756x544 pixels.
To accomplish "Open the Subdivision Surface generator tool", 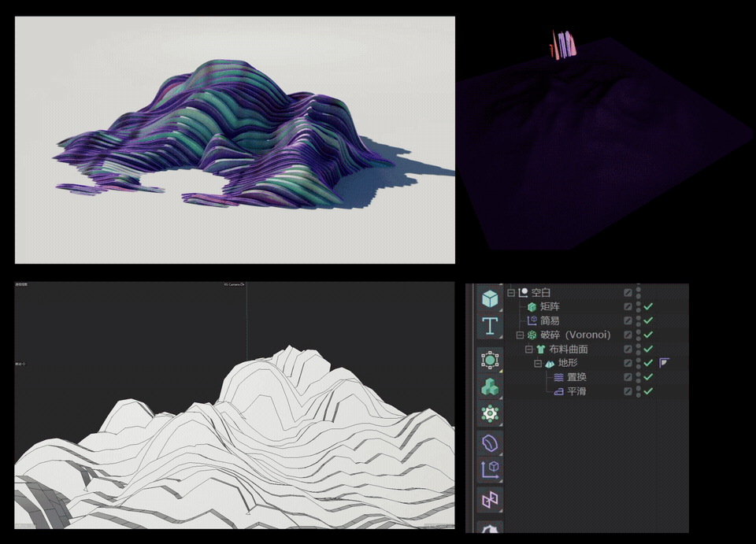I will (x=490, y=360).
